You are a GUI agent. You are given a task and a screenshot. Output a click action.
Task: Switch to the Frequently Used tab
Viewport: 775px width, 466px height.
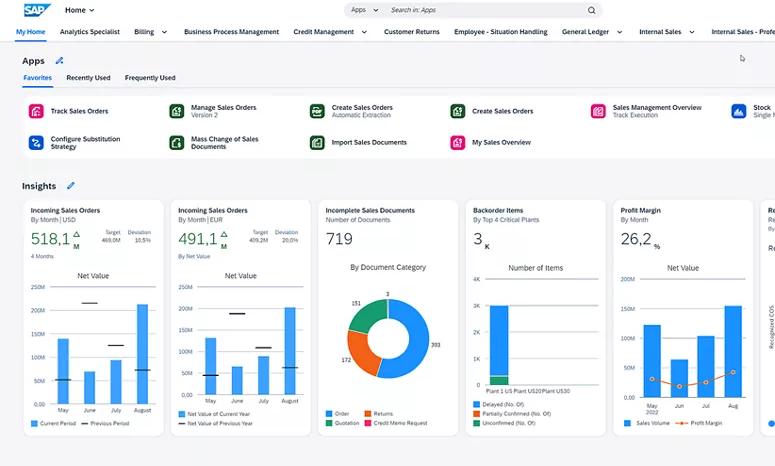(x=150, y=78)
